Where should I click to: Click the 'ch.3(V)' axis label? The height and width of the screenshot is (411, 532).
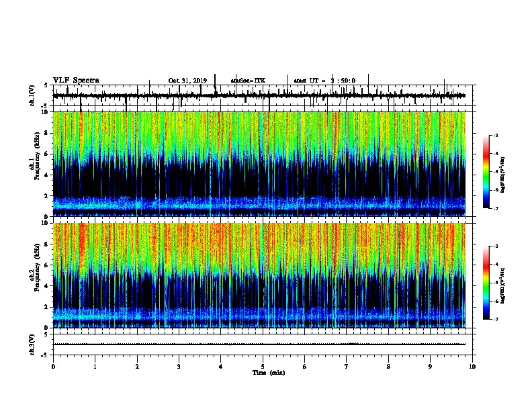click(32, 345)
